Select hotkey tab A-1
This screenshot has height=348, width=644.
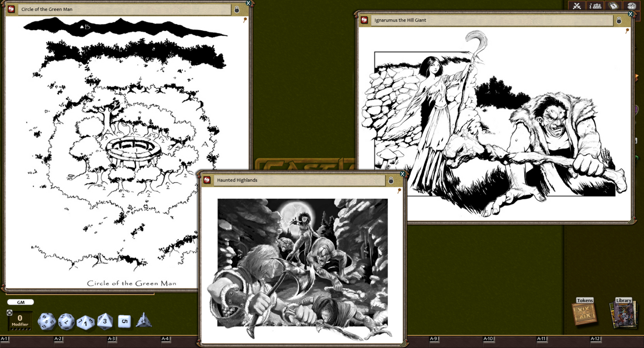[x=3, y=338]
